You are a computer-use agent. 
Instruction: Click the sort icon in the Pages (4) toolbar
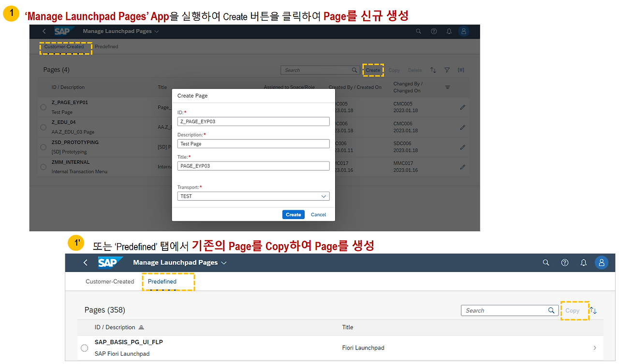(433, 70)
